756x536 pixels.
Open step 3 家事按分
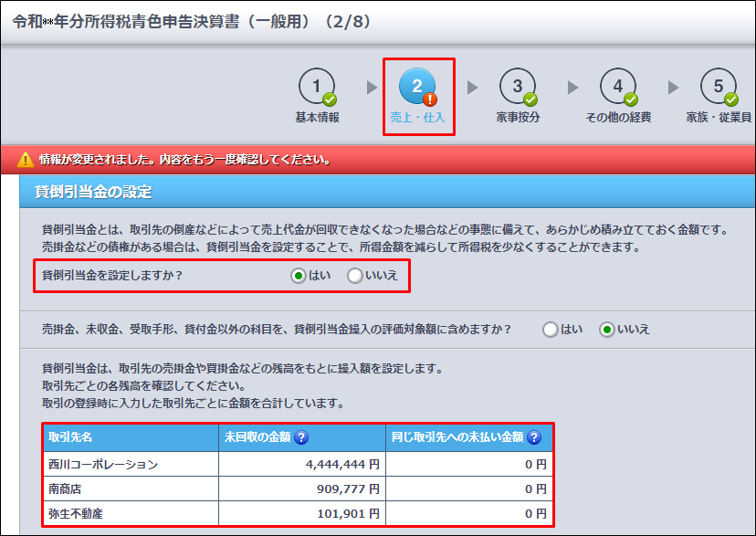pos(518,96)
